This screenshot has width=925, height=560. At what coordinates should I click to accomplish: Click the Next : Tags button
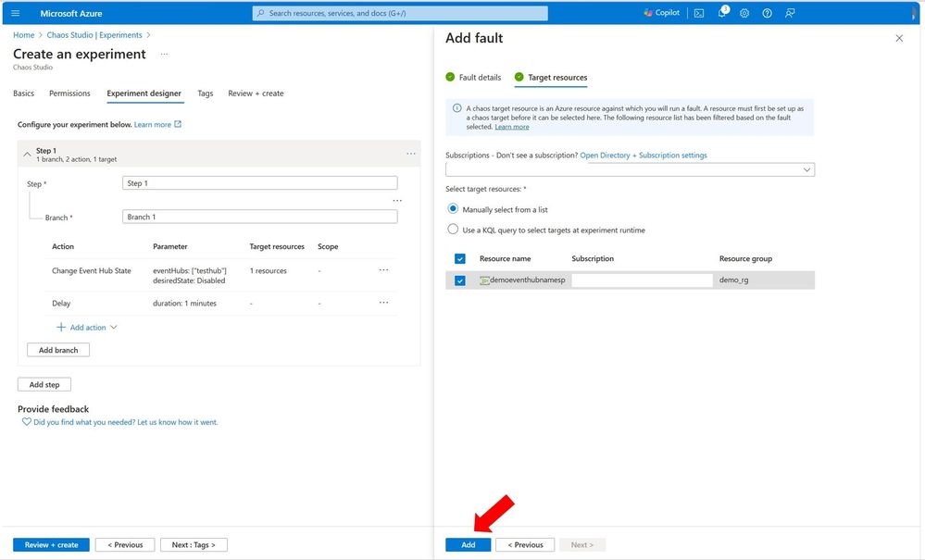(x=194, y=544)
